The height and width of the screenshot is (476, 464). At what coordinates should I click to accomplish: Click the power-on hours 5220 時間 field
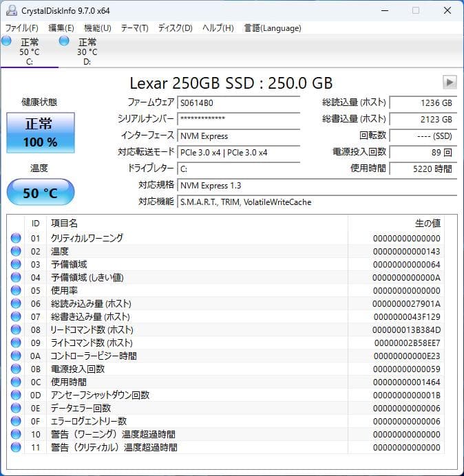(x=423, y=169)
